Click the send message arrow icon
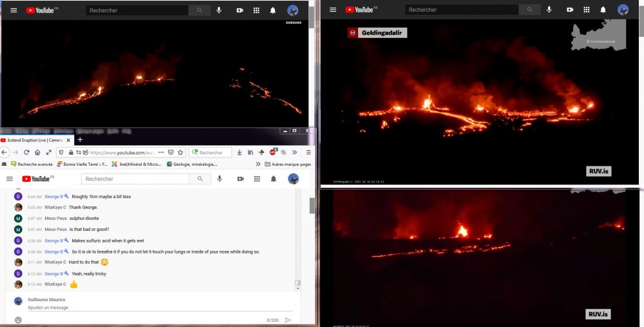The height and width of the screenshot is (327, 644). [x=288, y=320]
